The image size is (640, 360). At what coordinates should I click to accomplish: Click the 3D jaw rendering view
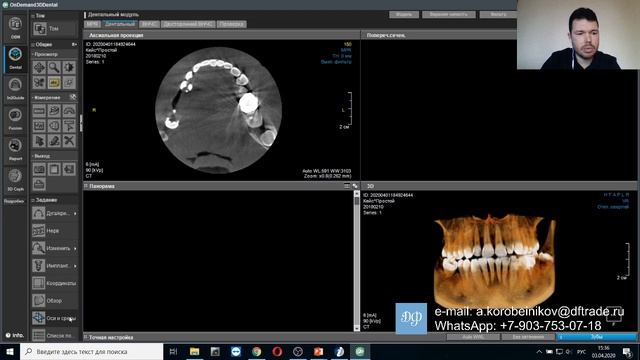(495, 261)
